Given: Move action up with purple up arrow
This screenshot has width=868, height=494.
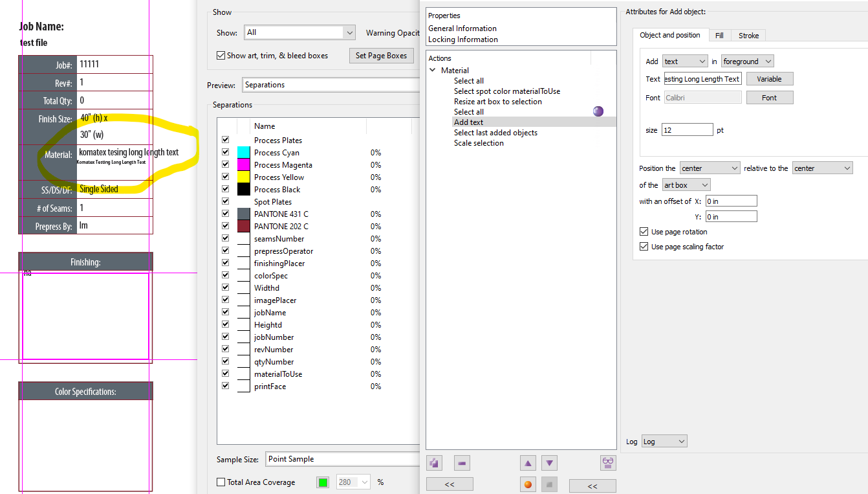Looking at the screenshot, I should point(528,463).
